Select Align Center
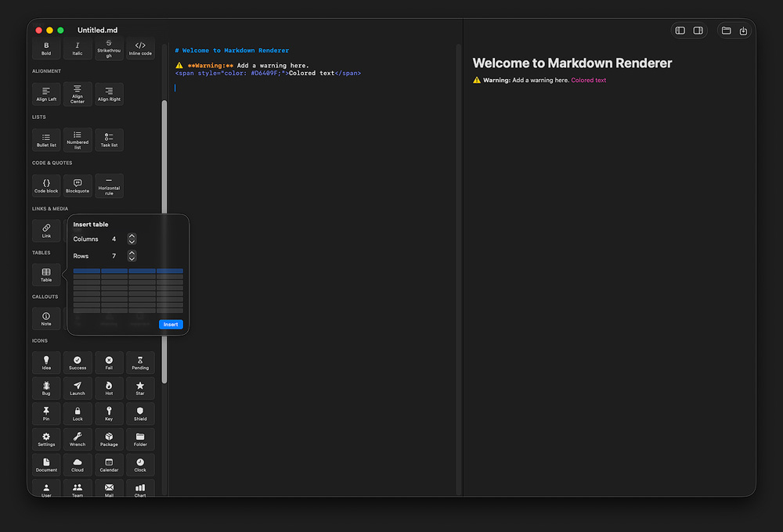 [78, 94]
